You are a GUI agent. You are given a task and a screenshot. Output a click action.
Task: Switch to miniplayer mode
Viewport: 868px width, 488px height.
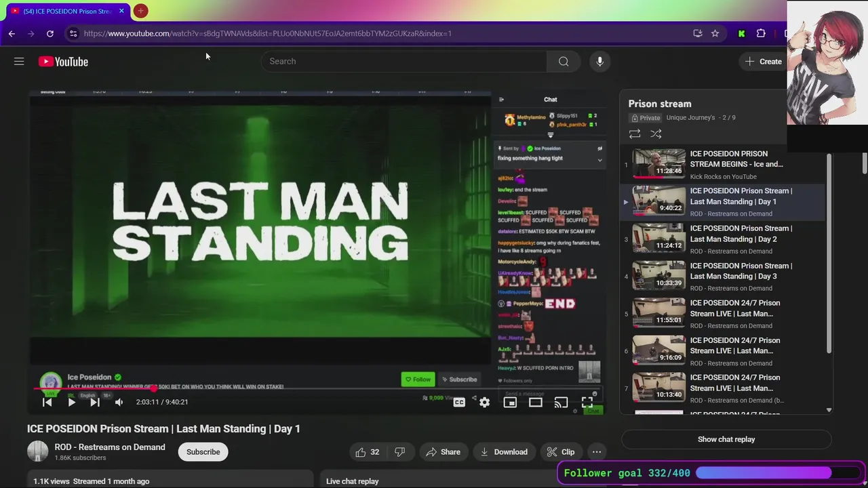(x=510, y=402)
